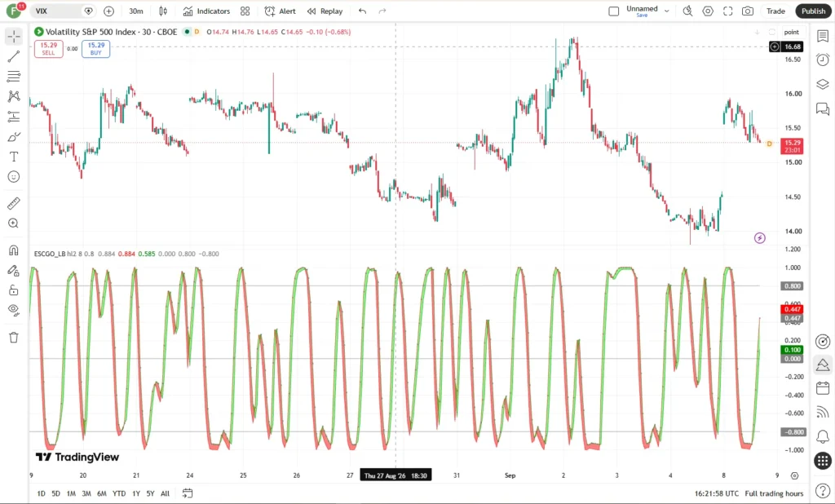Create an Alert
The width and height of the screenshot is (835, 504).
[x=281, y=11]
